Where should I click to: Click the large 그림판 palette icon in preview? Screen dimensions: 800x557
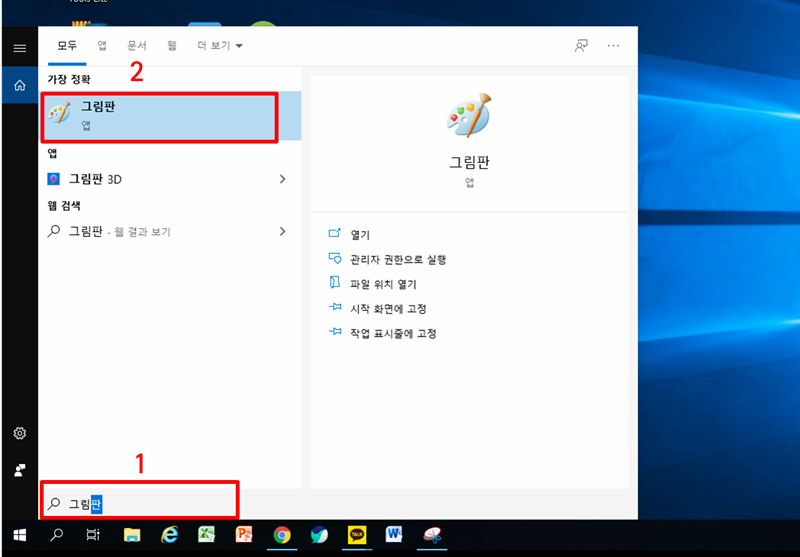[469, 115]
